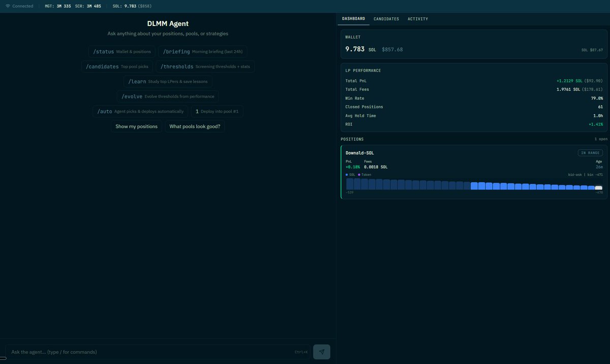
Task: Click the Show my positions button
Action: pos(137,126)
